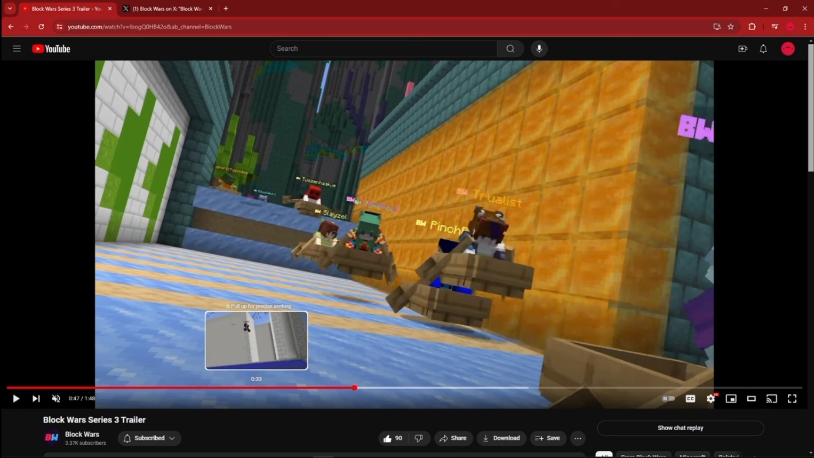Click the video title Block Wars Series 3 Trailer
The width and height of the screenshot is (814, 458).
click(x=94, y=420)
